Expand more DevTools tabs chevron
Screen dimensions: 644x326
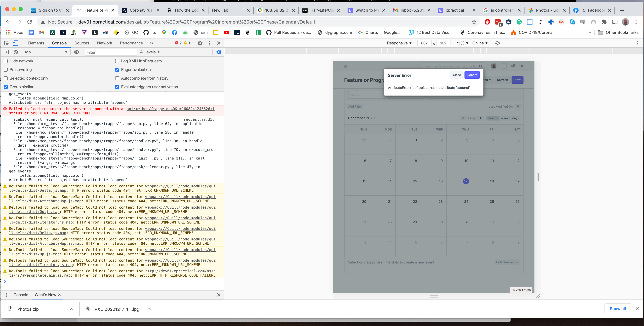coord(151,43)
